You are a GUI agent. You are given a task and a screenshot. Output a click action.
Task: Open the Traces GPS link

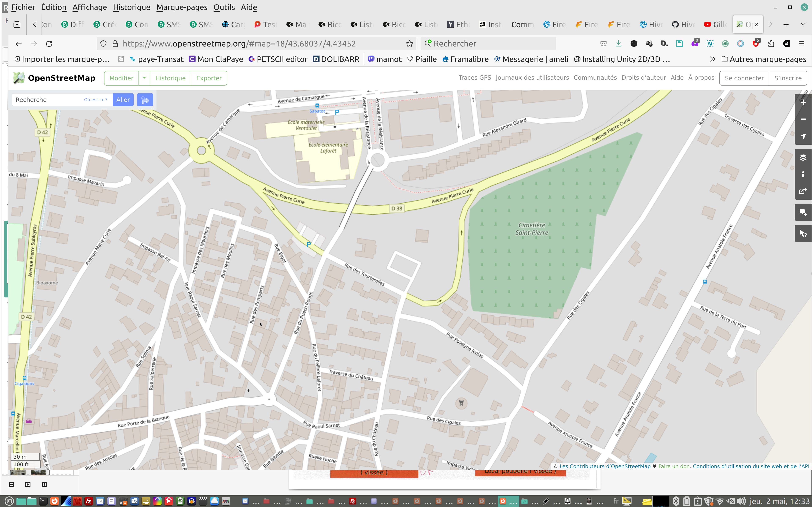475,78
